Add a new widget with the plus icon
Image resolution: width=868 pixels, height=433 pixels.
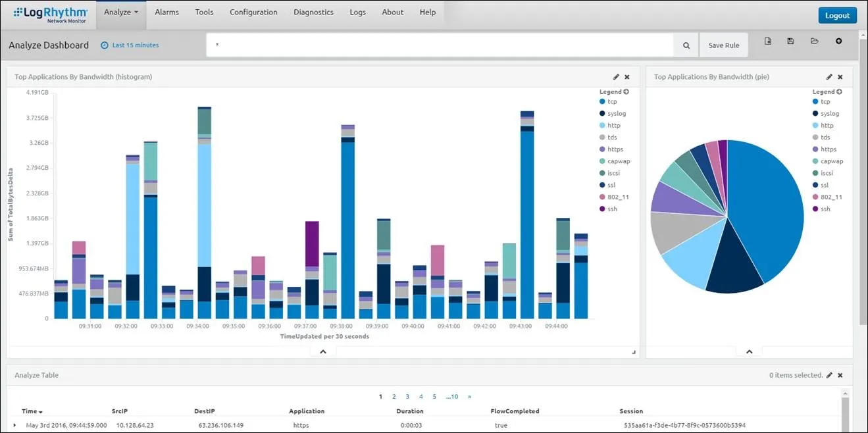click(x=838, y=41)
